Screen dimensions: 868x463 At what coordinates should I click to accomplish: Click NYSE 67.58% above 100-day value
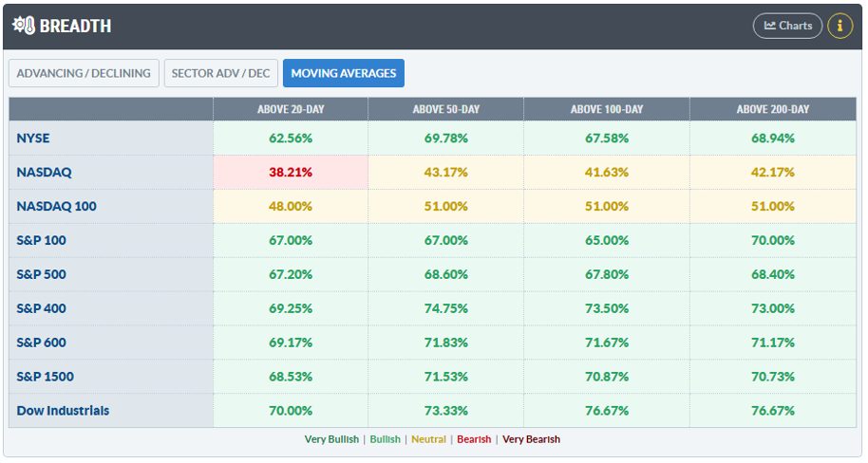pyautogui.click(x=607, y=139)
